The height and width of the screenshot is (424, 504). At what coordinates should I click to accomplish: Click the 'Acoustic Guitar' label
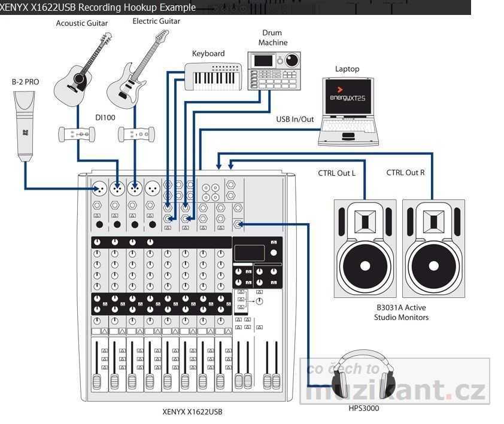coord(82,23)
